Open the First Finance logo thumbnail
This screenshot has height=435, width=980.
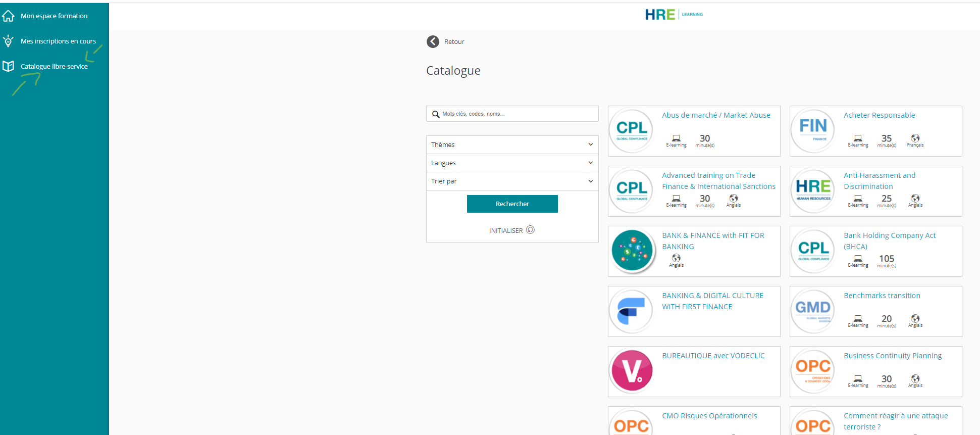point(632,311)
